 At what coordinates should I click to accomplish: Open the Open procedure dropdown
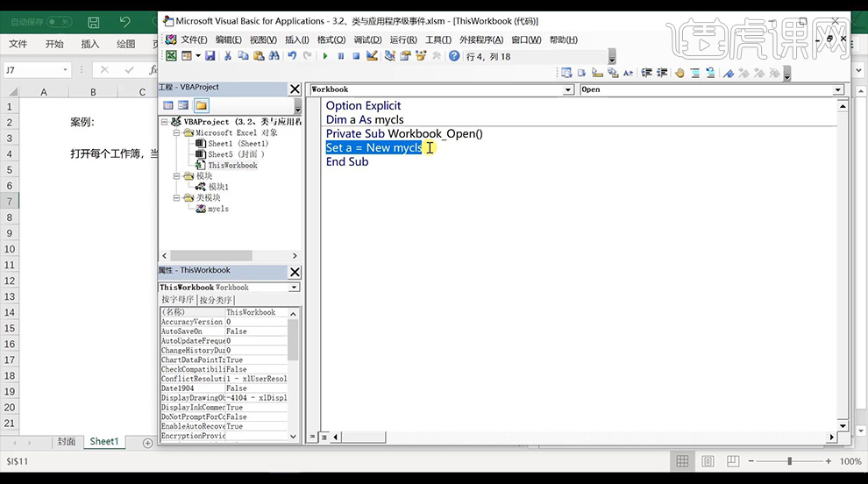point(838,89)
